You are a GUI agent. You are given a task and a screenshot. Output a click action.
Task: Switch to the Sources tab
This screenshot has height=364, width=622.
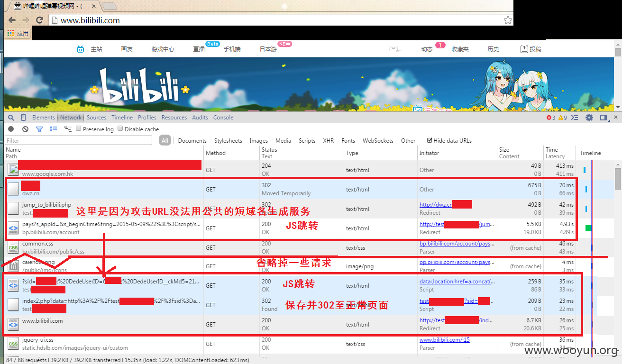(x=97, y=118)
